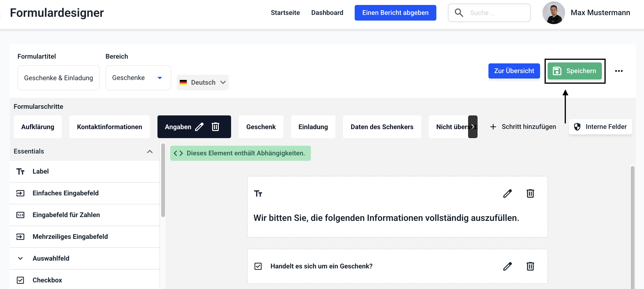Delete the Angaben step via trash icon
Image resolution: width=644 pixels, height=289 pixels.
(215, 127)
